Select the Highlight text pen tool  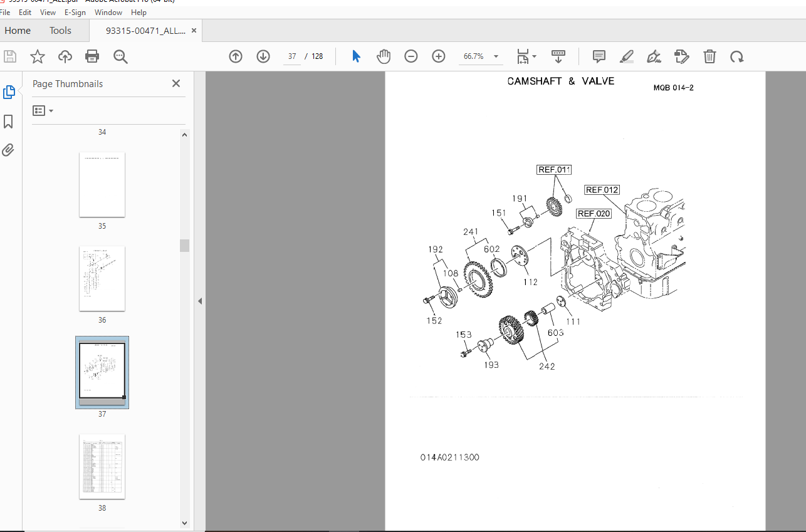[627, 56]
